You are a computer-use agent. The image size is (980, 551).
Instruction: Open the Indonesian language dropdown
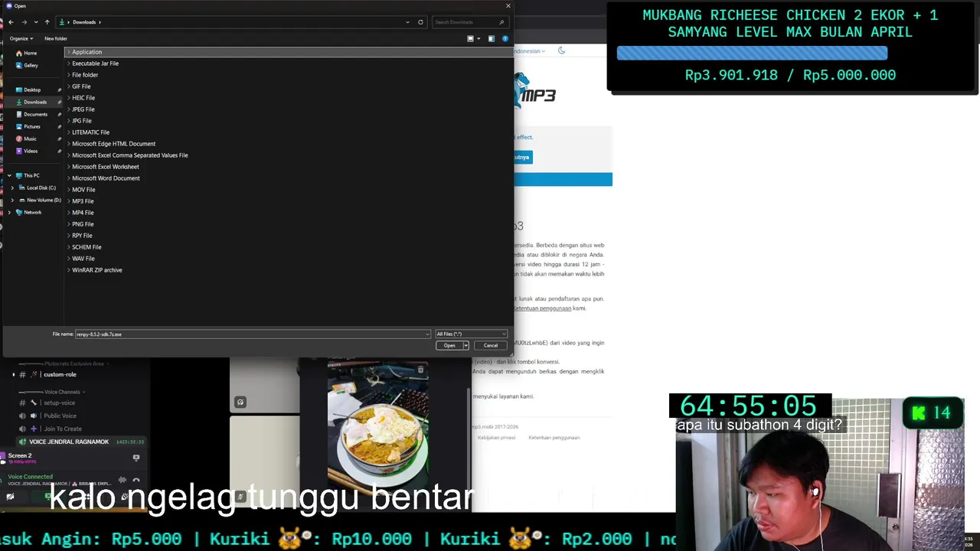pos(529,51)
